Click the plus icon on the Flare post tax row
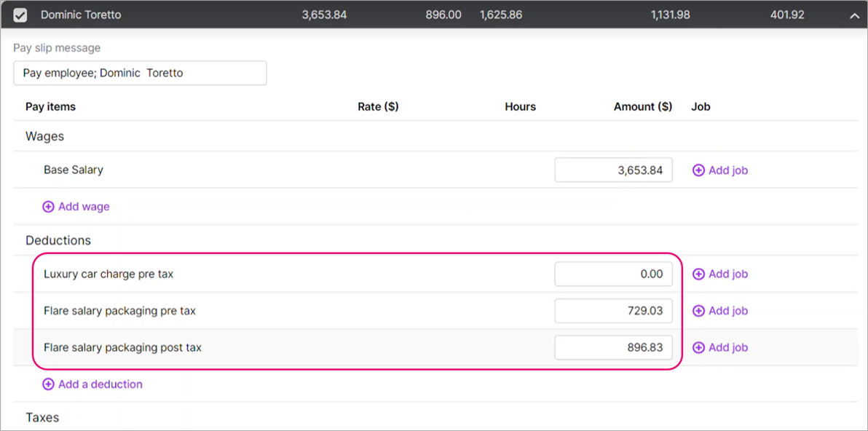Viewport: 868px width, 431px height. 698,347
